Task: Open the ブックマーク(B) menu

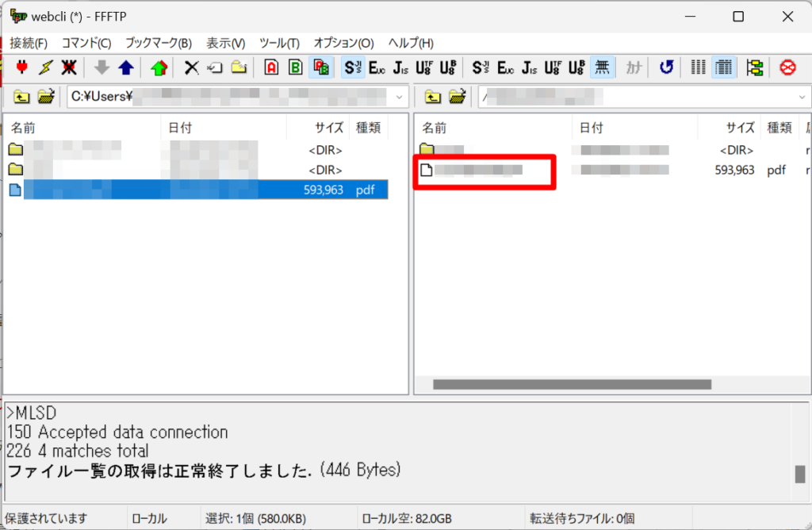Action: tap(159, 43)
